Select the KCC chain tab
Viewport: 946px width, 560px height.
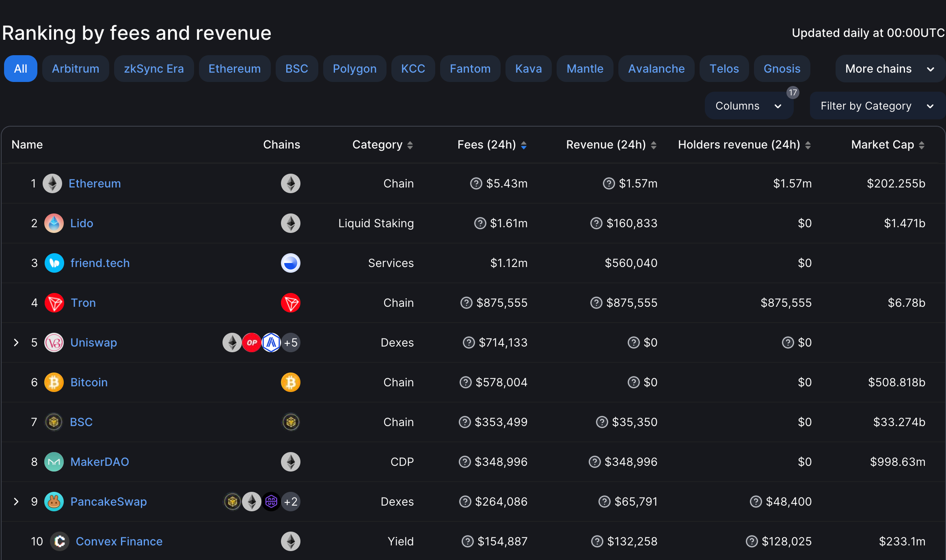pyautogui.click(x=413, y=69)
